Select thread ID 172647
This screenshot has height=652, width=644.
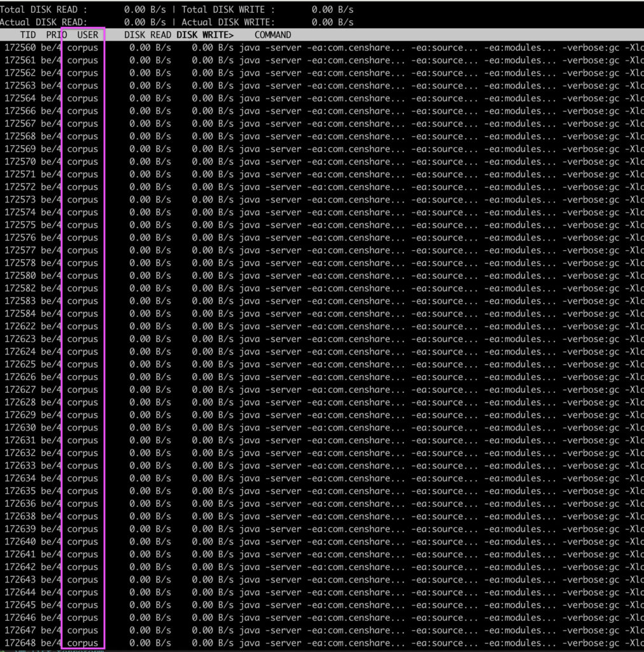tap(20, 631)
